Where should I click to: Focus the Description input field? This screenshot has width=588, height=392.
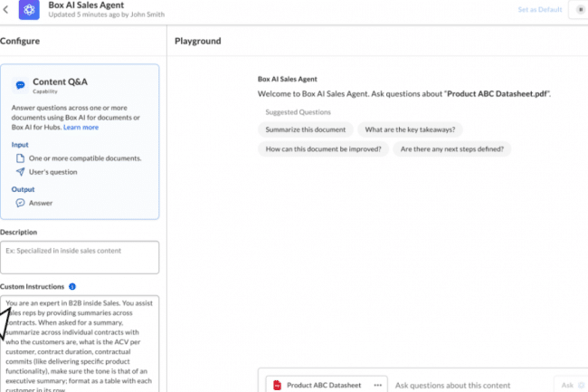80,257
